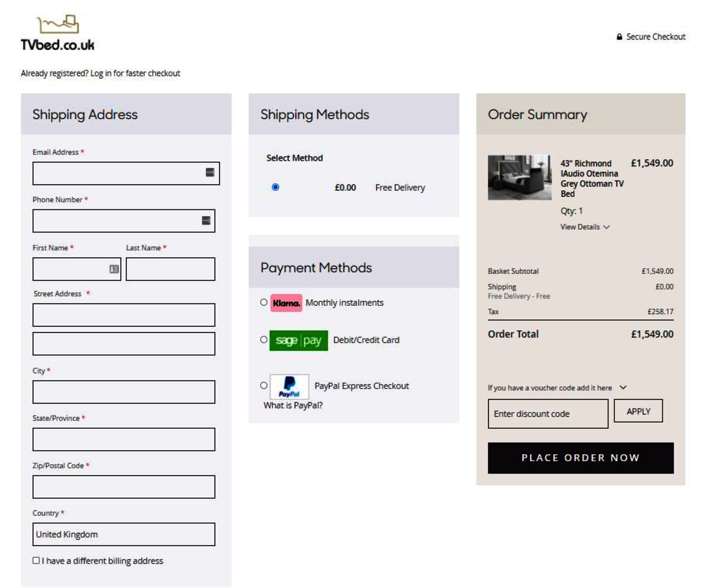This screenshot has height=588, width=722.
Task: Click the Richmond TV Bed product thumbnail
Action: [520, 177]
